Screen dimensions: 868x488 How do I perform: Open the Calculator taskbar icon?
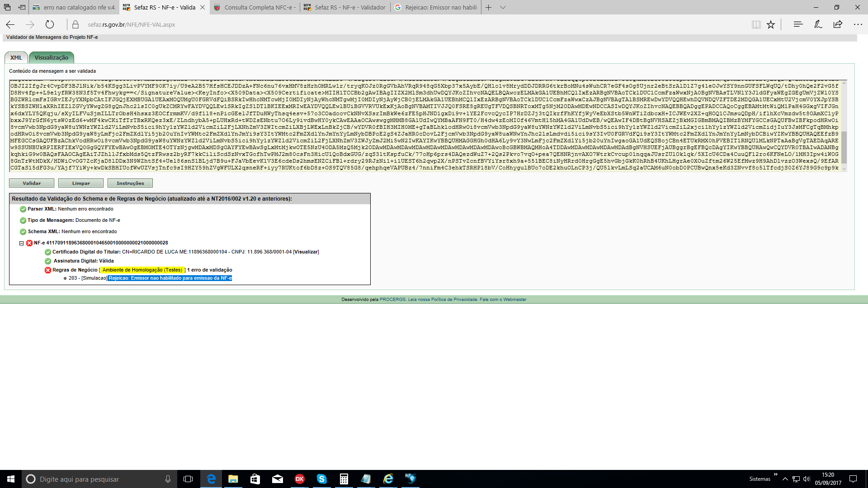(x=344, y=479)
